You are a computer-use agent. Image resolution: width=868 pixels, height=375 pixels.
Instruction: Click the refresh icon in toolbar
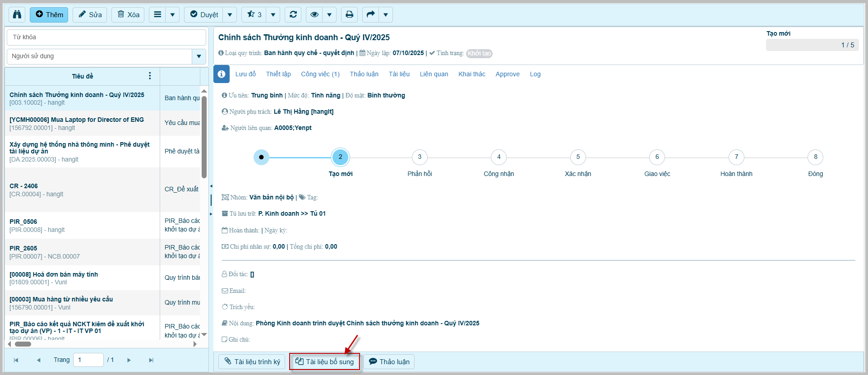[x=293, y=14]
